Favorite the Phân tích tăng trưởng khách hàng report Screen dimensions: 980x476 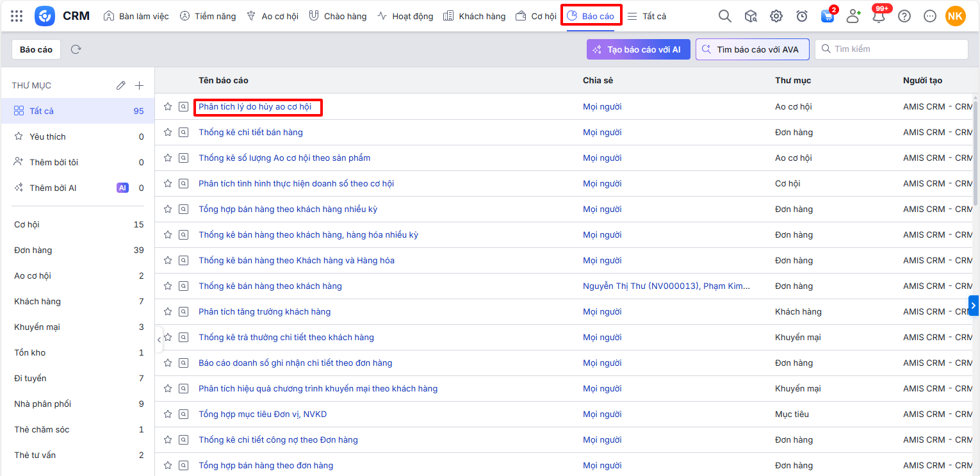(168, 312)
